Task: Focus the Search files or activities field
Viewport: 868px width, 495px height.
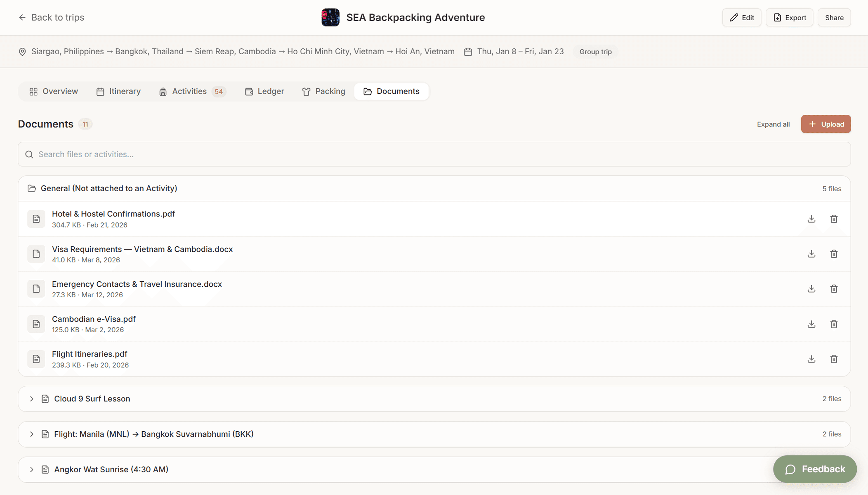Action: click(434, 154)
